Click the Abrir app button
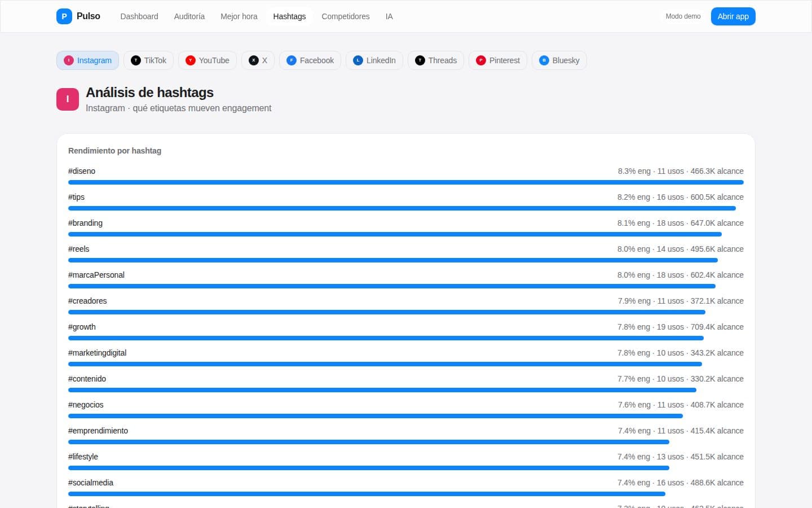812x508 pixels. click(733, 16)
